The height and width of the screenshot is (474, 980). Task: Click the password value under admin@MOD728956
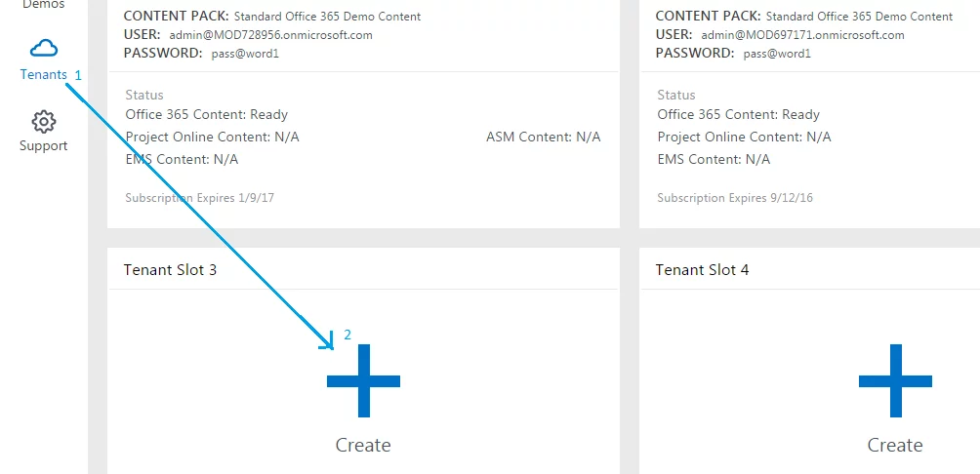(x=245, y=54)
